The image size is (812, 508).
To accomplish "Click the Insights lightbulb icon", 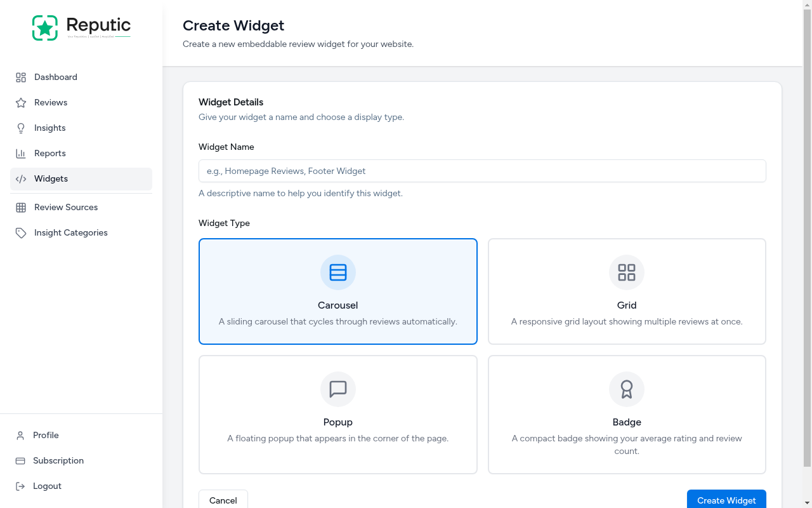I will tap(21, 128).
